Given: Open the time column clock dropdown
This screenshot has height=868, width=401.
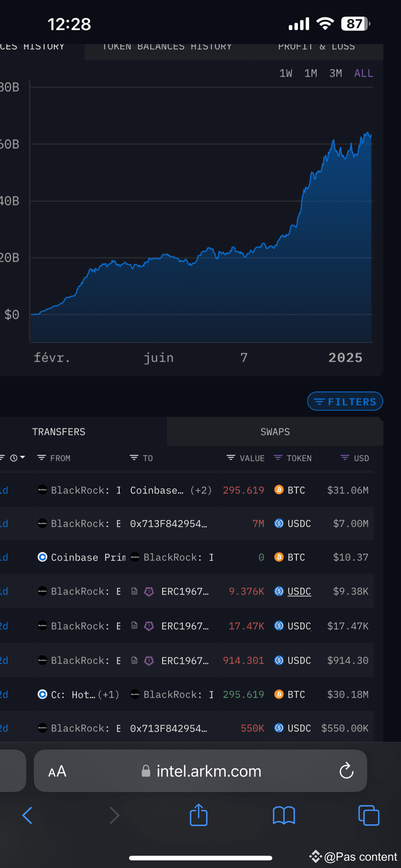Looking at the screenshot, I should point(18,458).
